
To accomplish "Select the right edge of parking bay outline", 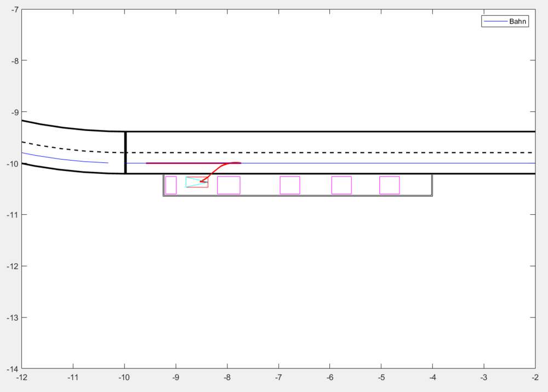I will tap(432, 185).
